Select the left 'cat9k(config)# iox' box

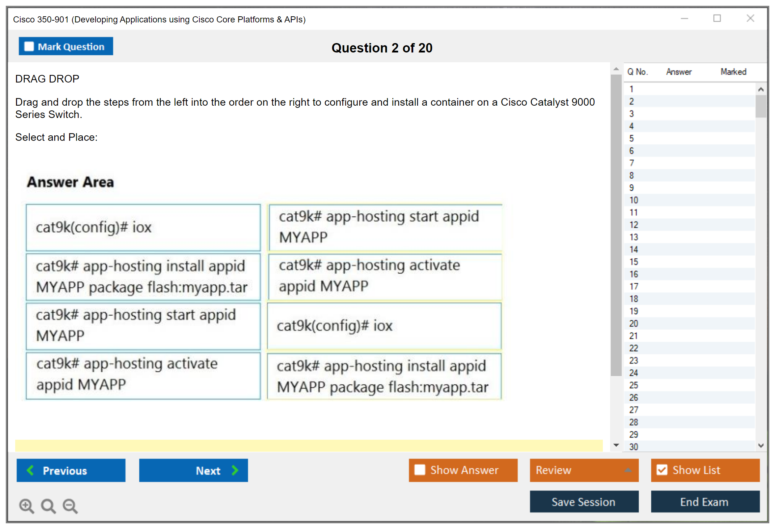143,228
